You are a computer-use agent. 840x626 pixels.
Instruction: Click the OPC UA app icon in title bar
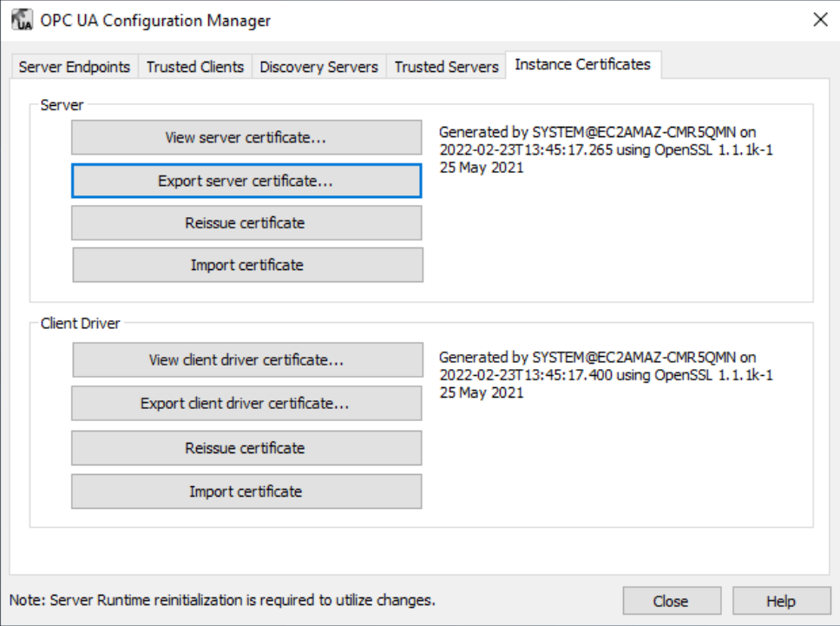pos(22,20)
